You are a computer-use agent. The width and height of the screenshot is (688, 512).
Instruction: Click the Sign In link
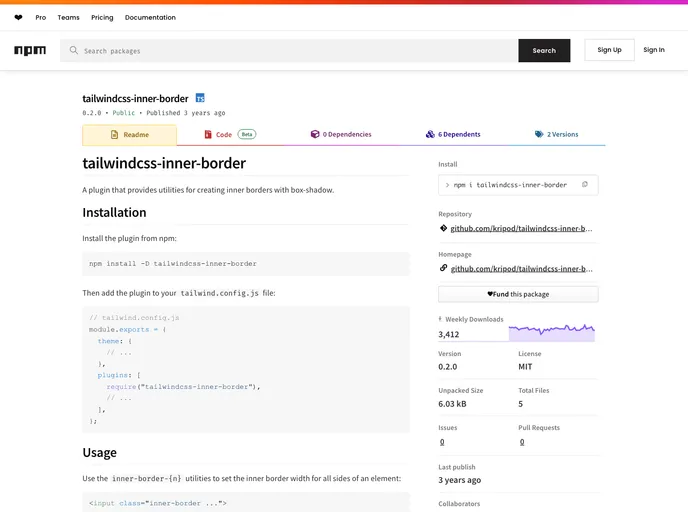[654, 50]
